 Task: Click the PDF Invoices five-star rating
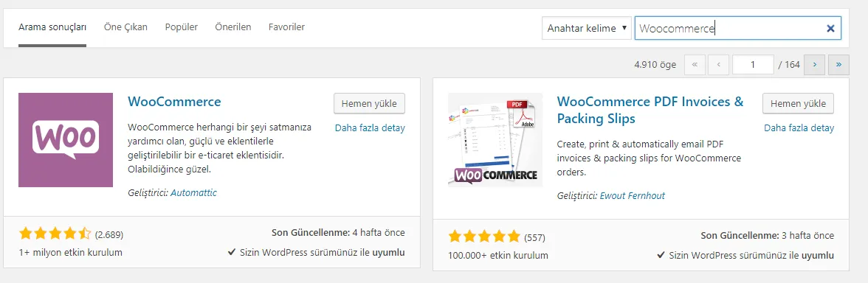pos(484,237)
